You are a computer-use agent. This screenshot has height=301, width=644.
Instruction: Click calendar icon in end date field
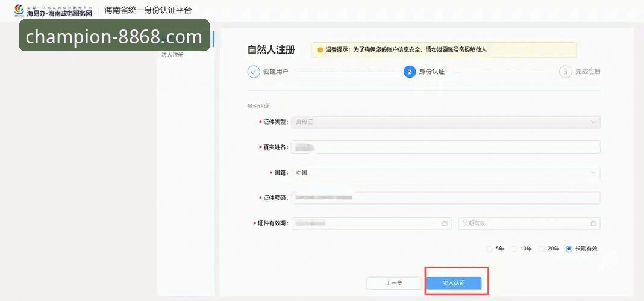pyautogui.click(x=593, y=223)
